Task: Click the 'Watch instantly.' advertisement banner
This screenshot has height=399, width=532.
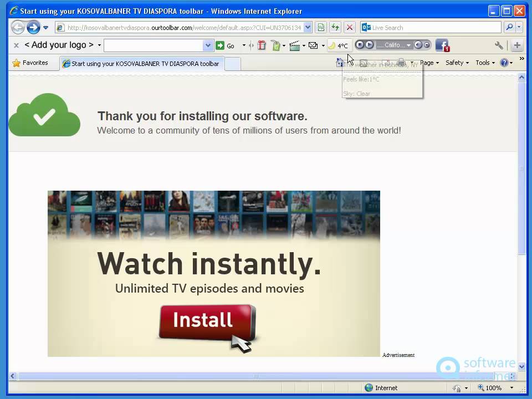Action: 214,273
